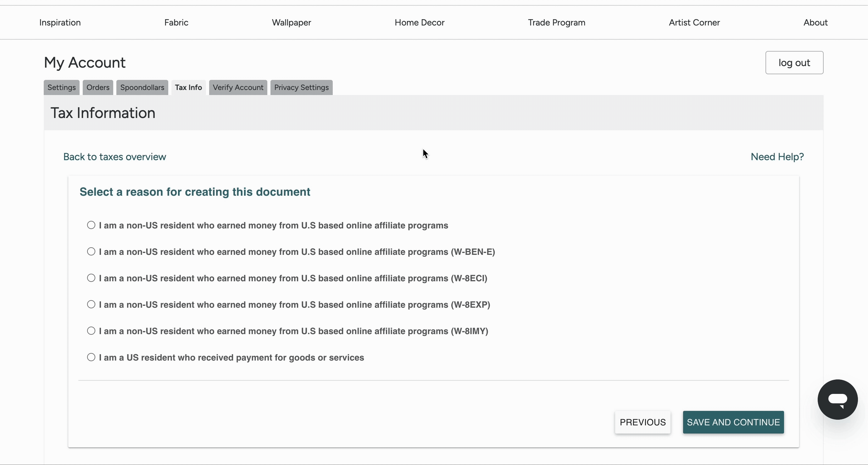Follow the Back to taxes overview link
Image resolution: width=868 pixels, height=465 pixels.
pyautogui.click(x=114, y=157)
